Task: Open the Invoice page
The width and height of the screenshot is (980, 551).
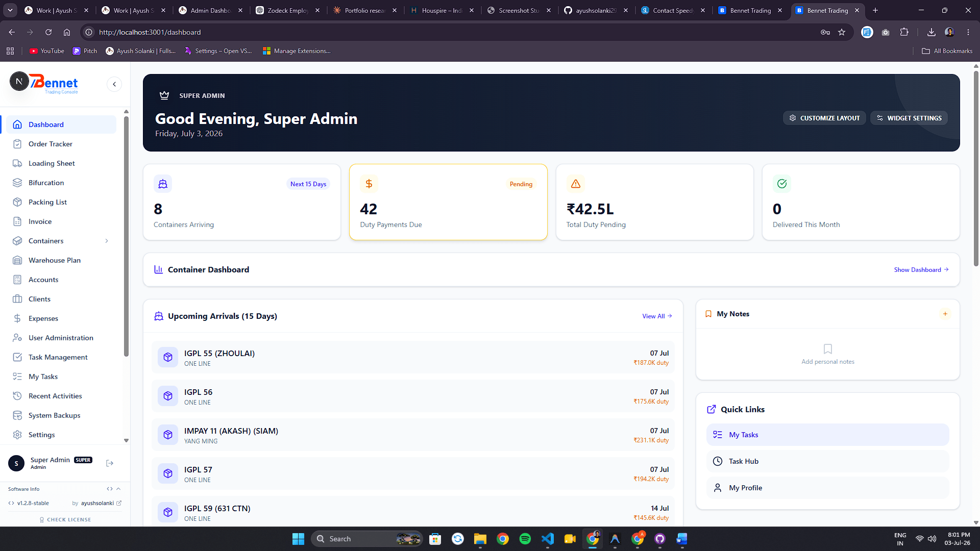Action: [61, 221]
